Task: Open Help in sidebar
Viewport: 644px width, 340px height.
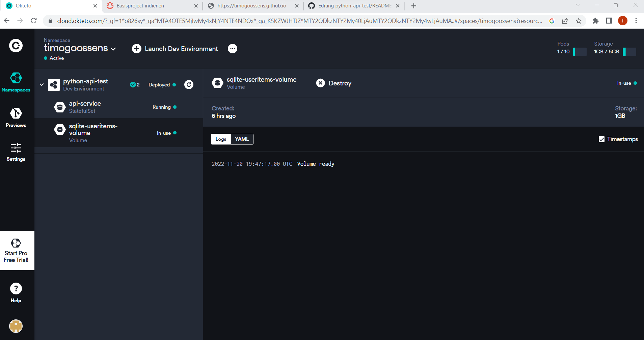Action: coord(16,293)
